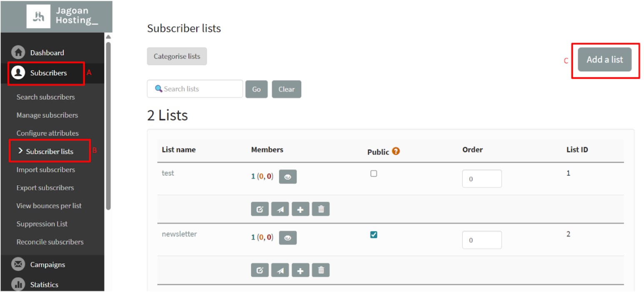The image size is (644, 292).
Task: Click inside the Search lists field
Action: 195,89
